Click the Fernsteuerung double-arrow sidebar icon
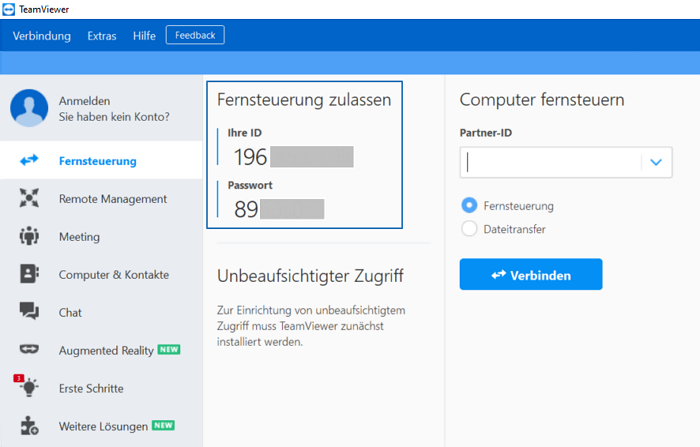 pyautogui.click(x=29, y=160)
